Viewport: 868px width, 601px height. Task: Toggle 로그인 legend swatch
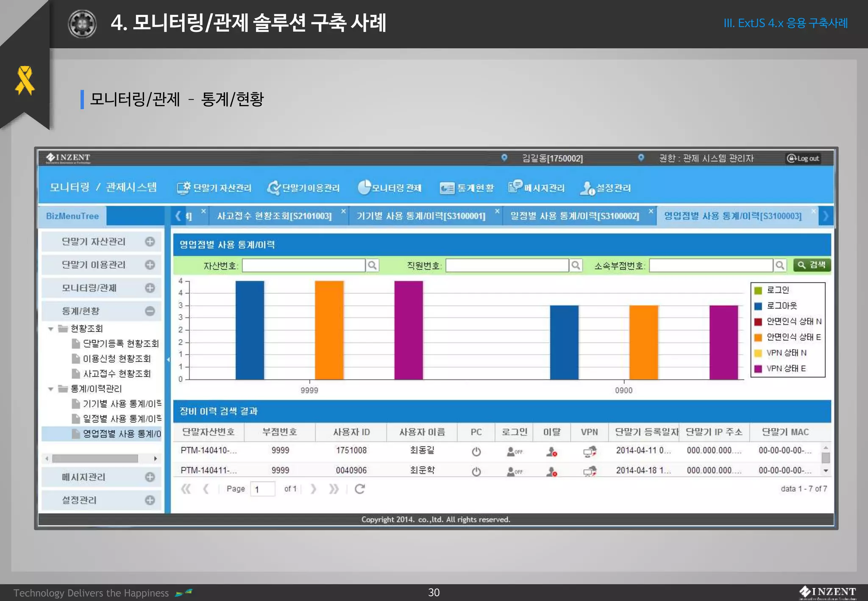click(758, 290)
